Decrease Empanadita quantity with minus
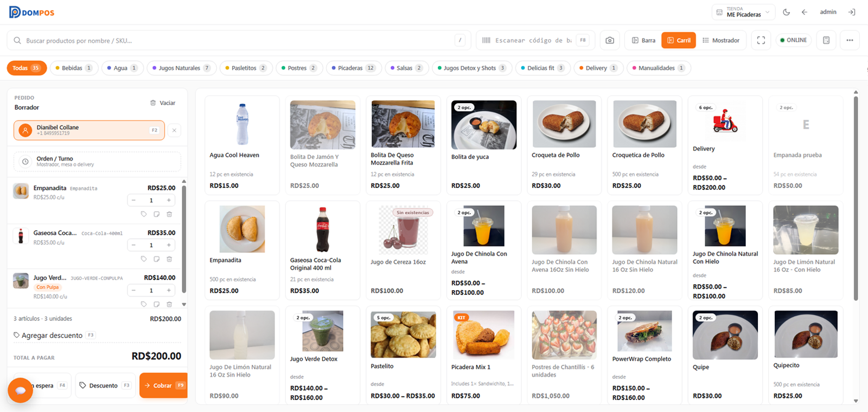Viewport: 868px width, 412px height. [x=133, y=200]
